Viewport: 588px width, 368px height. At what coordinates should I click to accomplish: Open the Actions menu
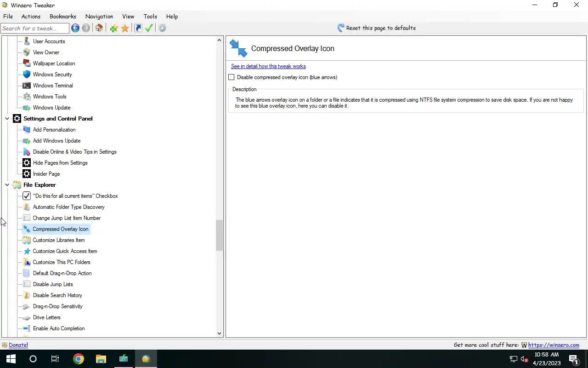tap(31, 16)
